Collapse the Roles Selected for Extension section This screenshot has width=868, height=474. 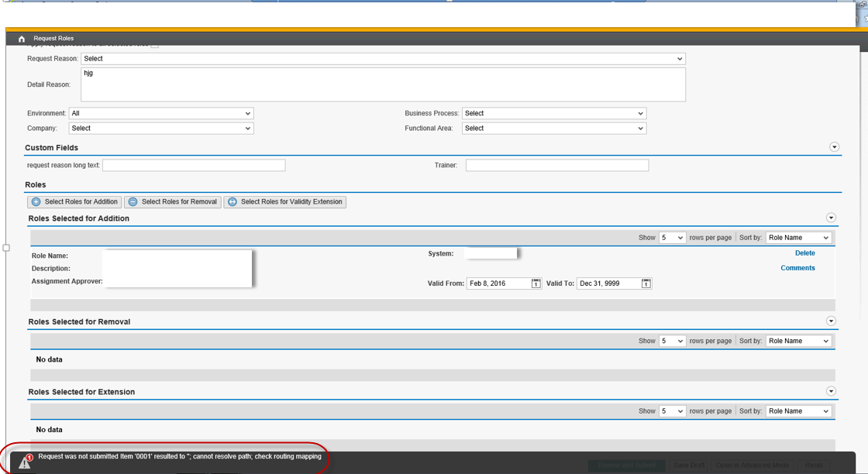point(831,392)
